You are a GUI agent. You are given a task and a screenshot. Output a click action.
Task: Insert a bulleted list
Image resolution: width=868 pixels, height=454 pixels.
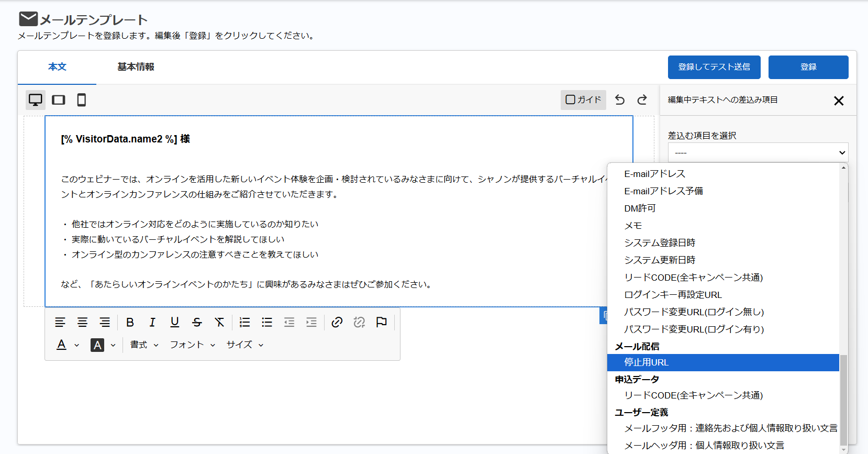click(x=267, y=323)
